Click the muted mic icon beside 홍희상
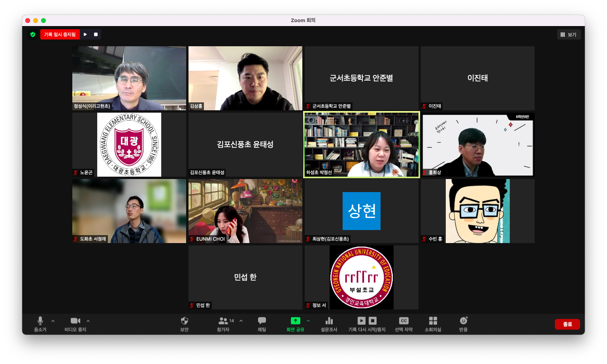Viewport: 607px width, 364px height. coord(424,172)
